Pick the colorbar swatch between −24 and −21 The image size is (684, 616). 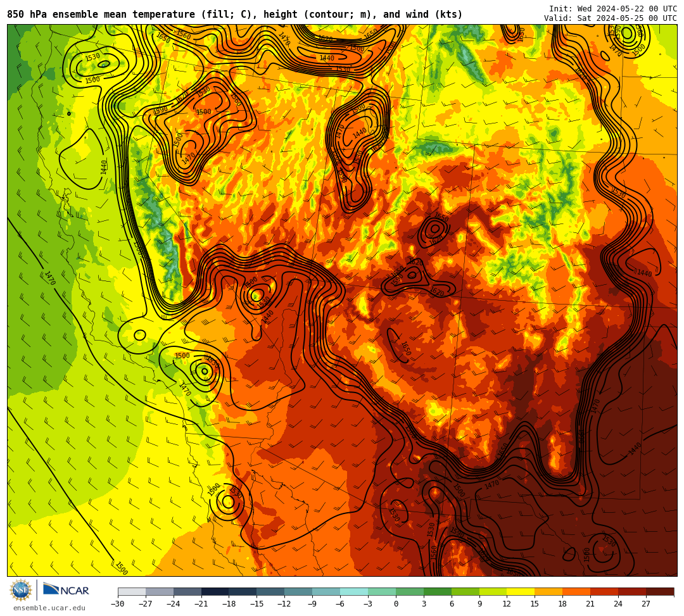tap(187, 591)
